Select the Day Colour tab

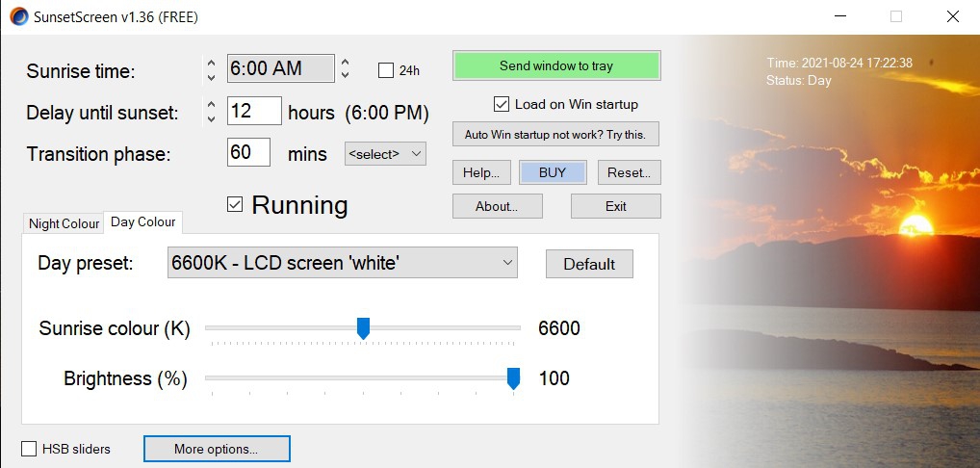143,221
